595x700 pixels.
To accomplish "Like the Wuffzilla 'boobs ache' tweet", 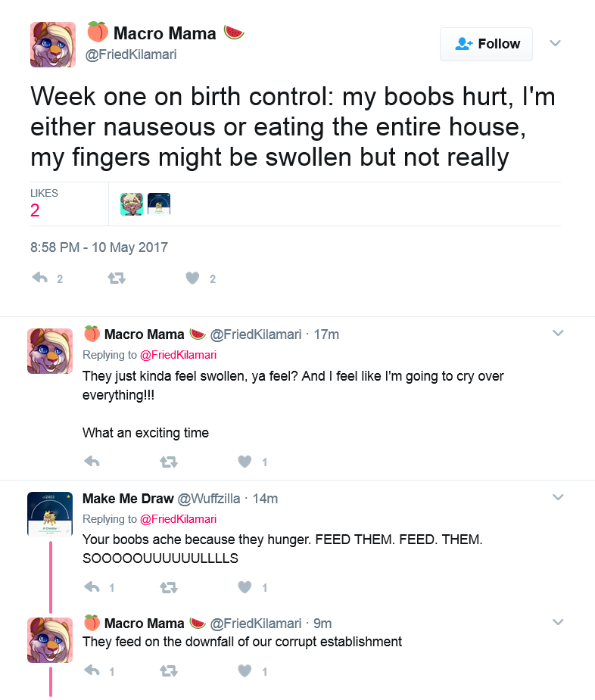I will (x=245, y=587).
